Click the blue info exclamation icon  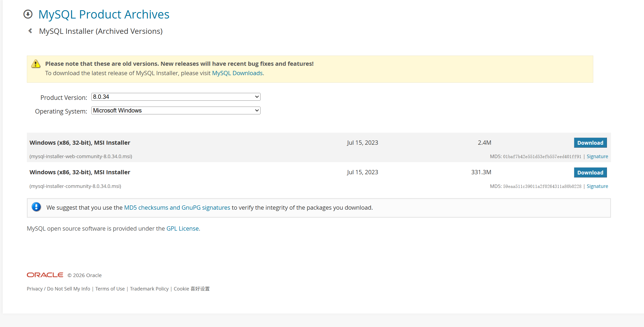[x=36, y=207]
